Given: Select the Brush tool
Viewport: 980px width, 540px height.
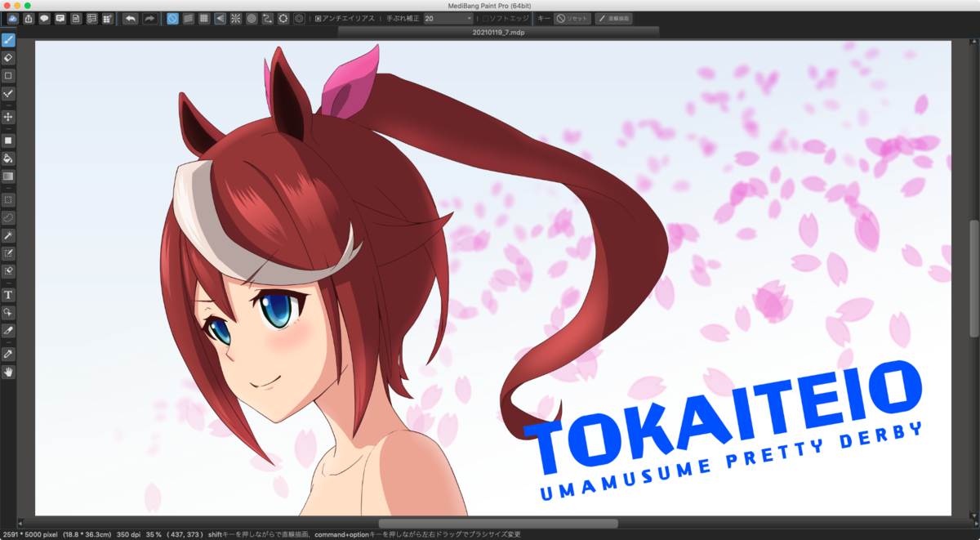Looking at the screenshot, I should point(8,39).
